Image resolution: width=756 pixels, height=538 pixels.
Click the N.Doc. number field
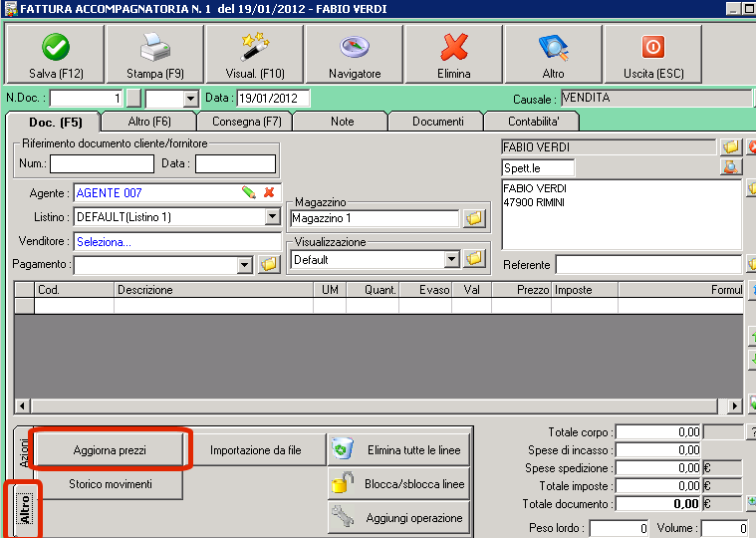(x=87, y=99)
